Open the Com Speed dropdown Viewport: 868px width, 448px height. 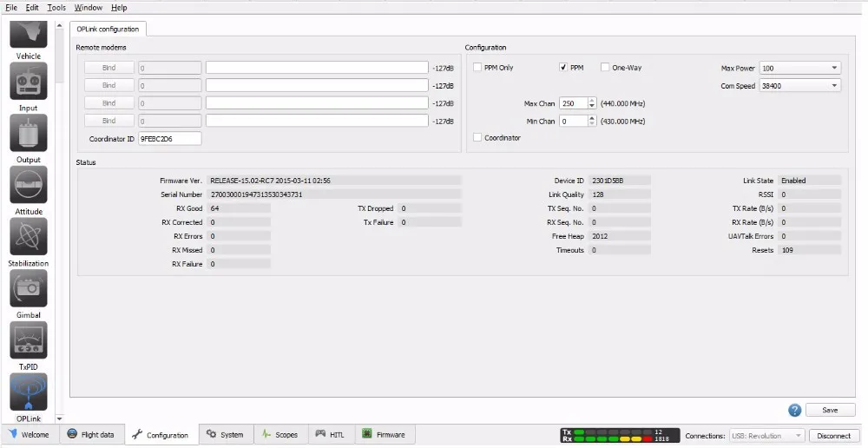[x=800, y=86]
